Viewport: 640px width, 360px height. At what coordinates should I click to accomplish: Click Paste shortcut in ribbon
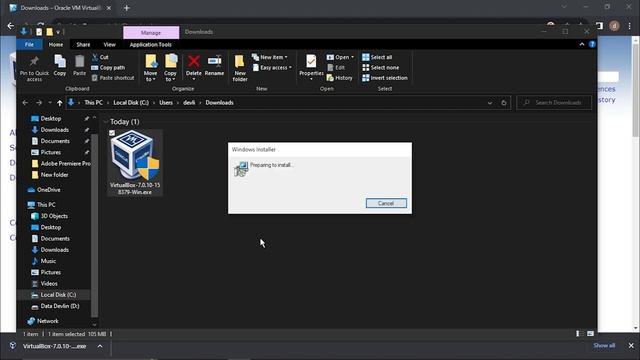pyautogui.click(x=113, y=78)
